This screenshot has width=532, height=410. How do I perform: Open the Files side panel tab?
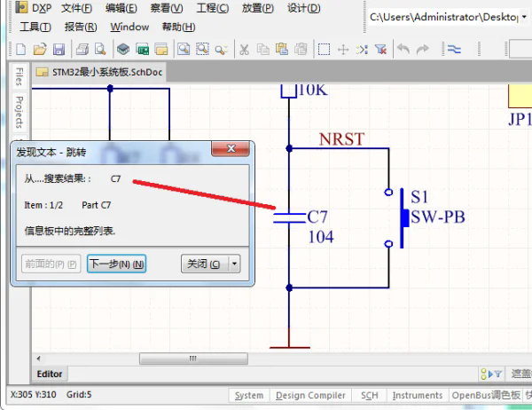(20, 76)
